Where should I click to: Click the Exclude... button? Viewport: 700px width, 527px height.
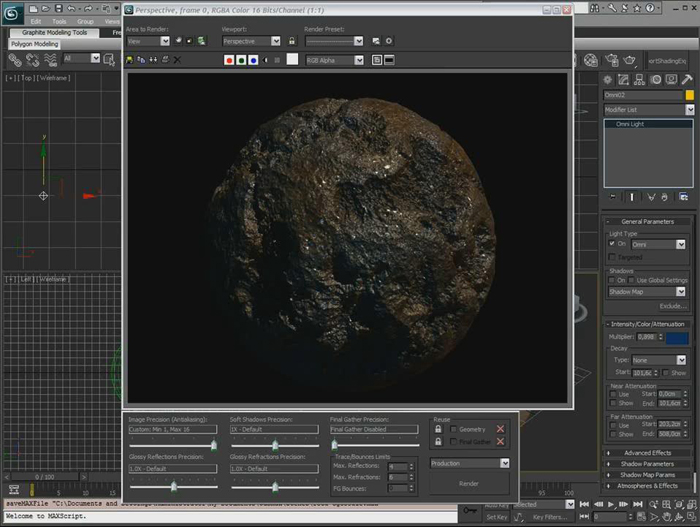click(x=672, y=306)
